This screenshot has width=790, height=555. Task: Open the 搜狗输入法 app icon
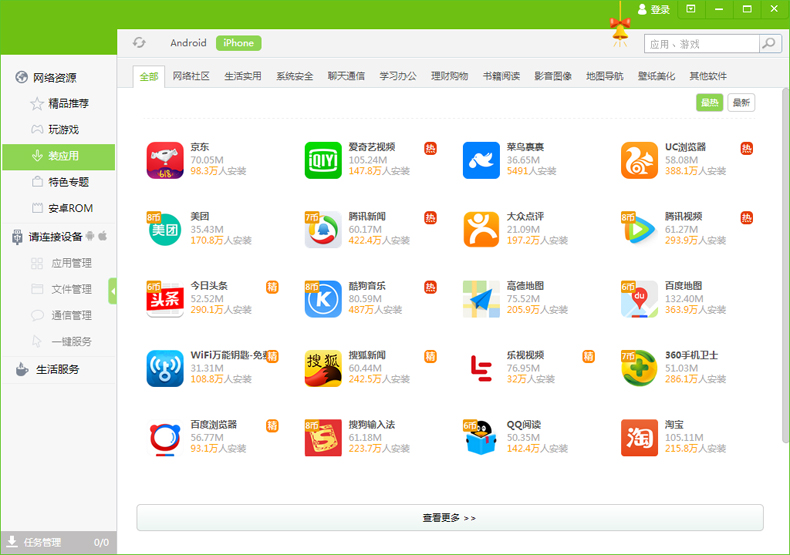[x=323, y=438]
